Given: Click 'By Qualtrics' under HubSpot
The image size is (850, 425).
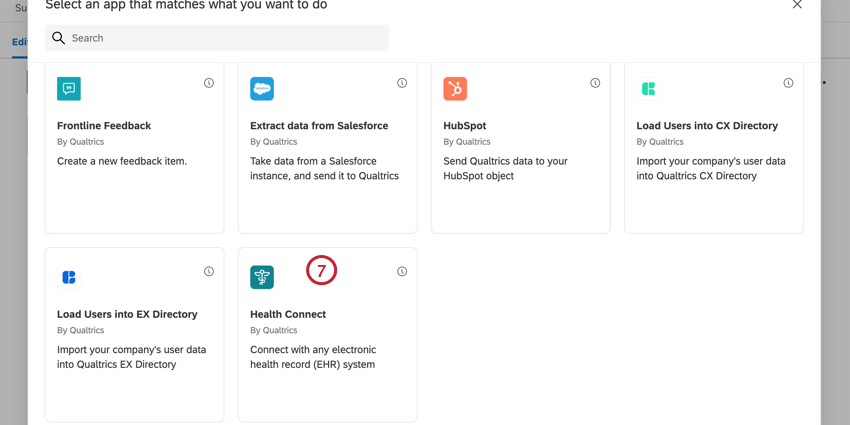Looking at the screenshot, I should tap(467, 141).
